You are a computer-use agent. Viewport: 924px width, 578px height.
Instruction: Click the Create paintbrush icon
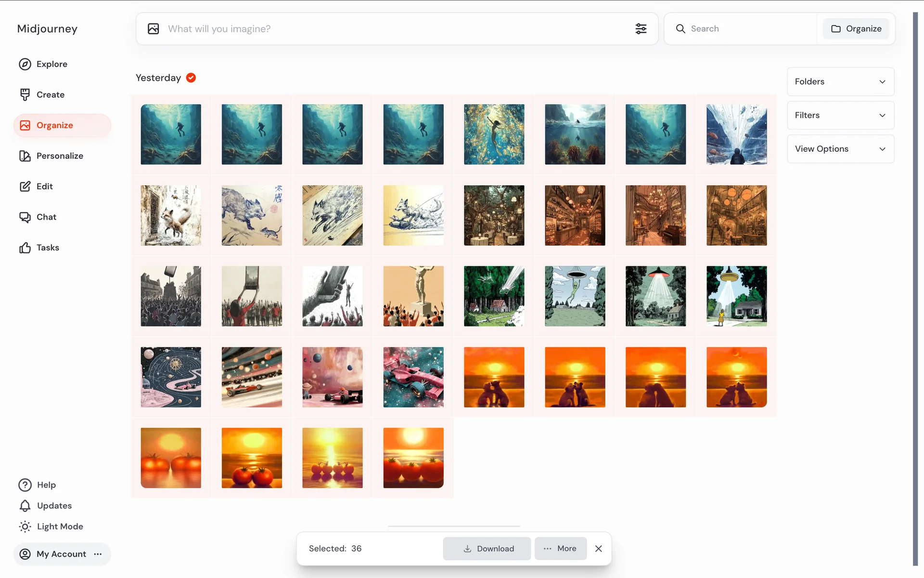click(25, 95)
